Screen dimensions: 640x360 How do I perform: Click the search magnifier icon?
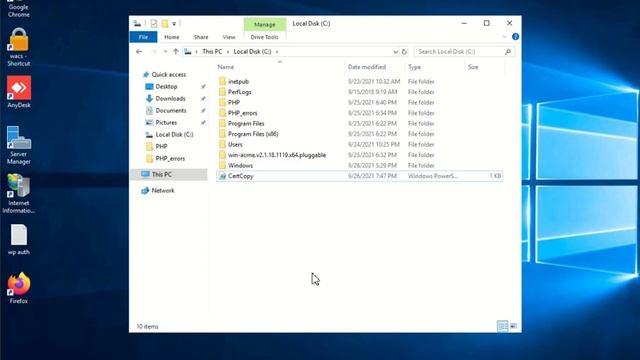click(508, 52)
